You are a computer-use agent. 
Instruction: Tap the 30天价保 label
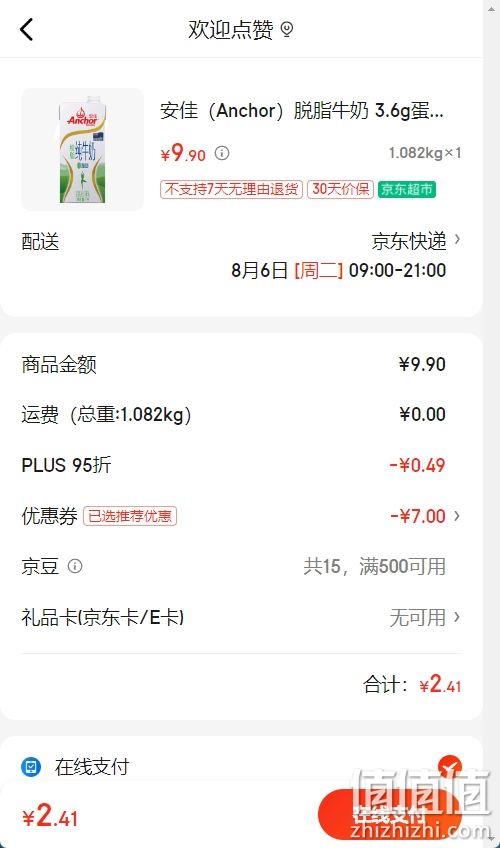(x=341, y=189)
